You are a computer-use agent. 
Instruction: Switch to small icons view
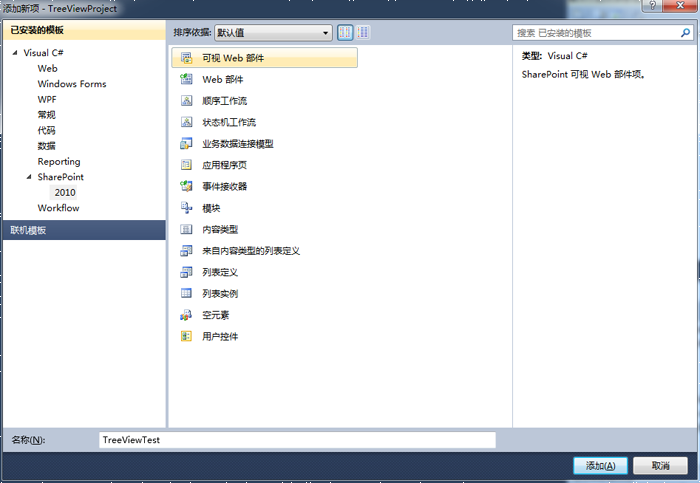pos(363,32)
